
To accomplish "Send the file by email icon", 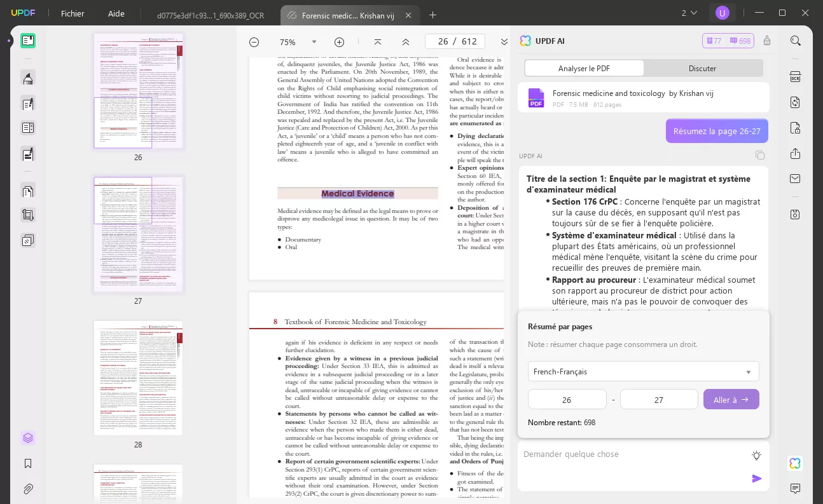I will [795, 179].
